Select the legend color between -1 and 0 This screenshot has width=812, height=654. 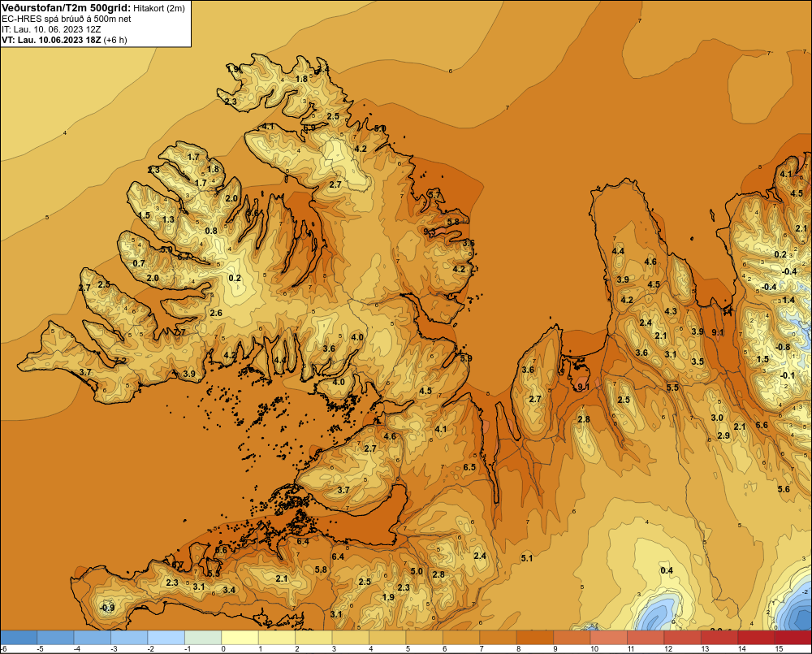click(203, 638)
